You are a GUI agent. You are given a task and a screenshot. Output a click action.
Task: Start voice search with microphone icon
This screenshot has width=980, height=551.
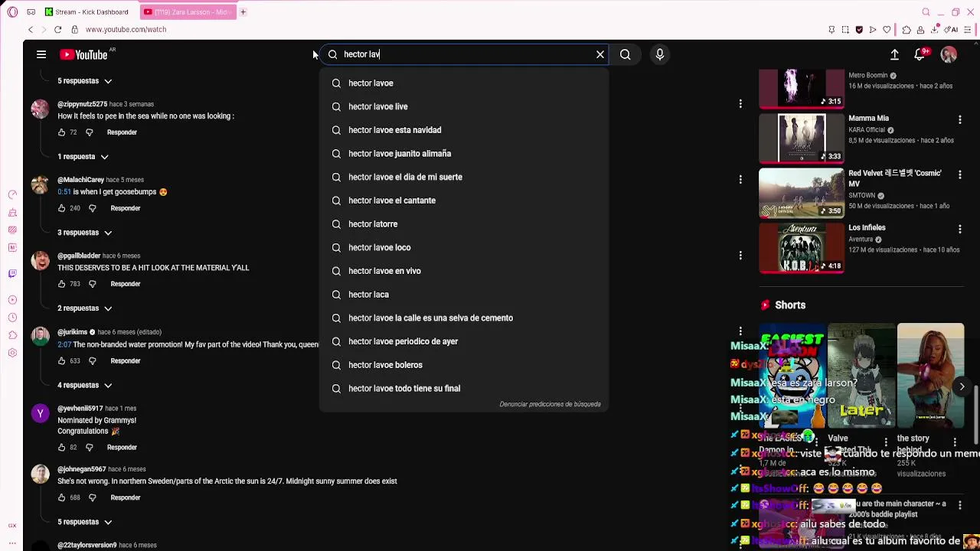[x=660, y=54]
